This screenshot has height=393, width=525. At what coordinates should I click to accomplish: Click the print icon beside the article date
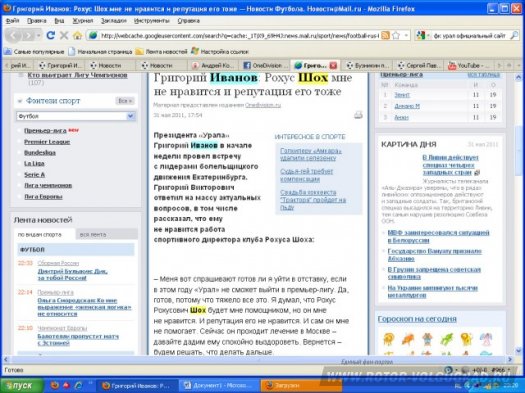pyautogui.click(x=358, y=115)
